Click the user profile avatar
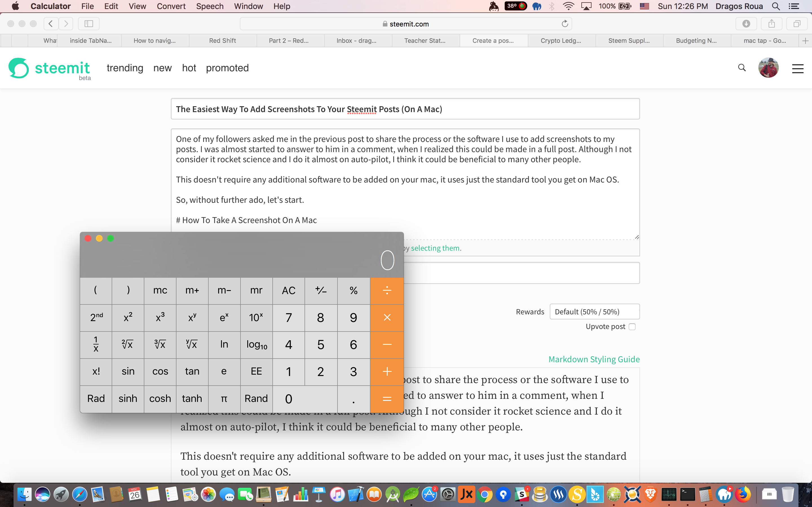Viewport: 812px width, 507px height. tap(768, 68)
